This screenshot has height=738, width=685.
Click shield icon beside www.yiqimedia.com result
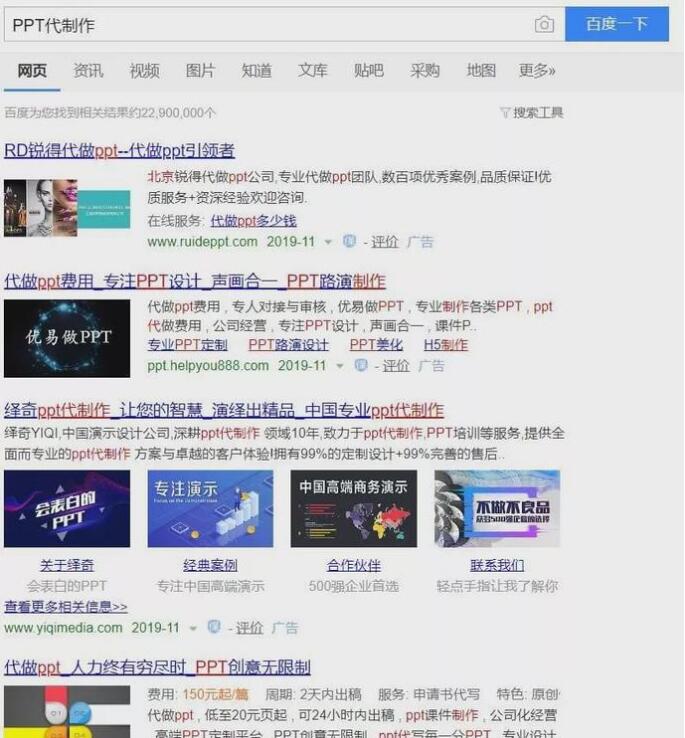pyautogui.click(x=213, y=627)
